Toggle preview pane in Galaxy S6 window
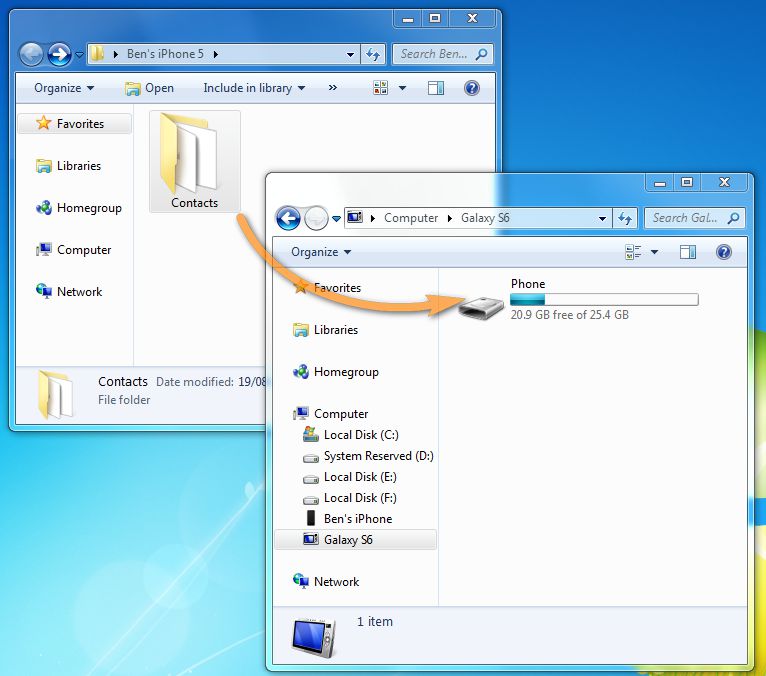Image resolution: width=766 pixels, height=676 pixels. [x=688, y=252]
